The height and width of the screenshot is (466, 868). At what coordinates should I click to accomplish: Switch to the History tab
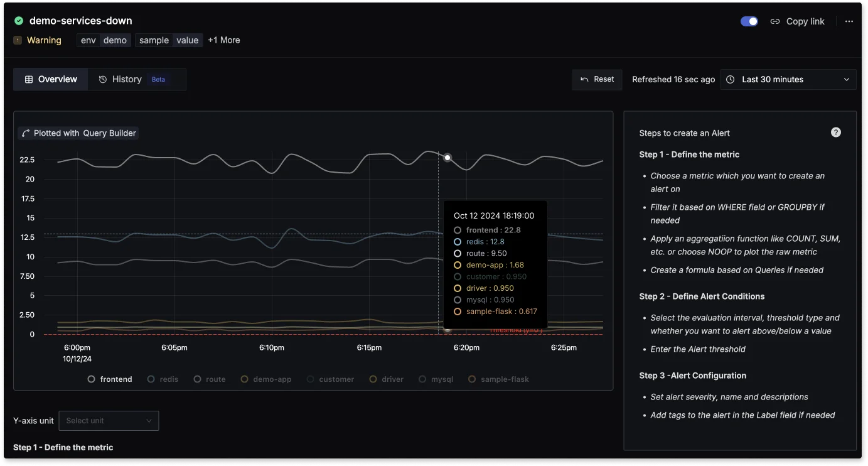[127, 80]
